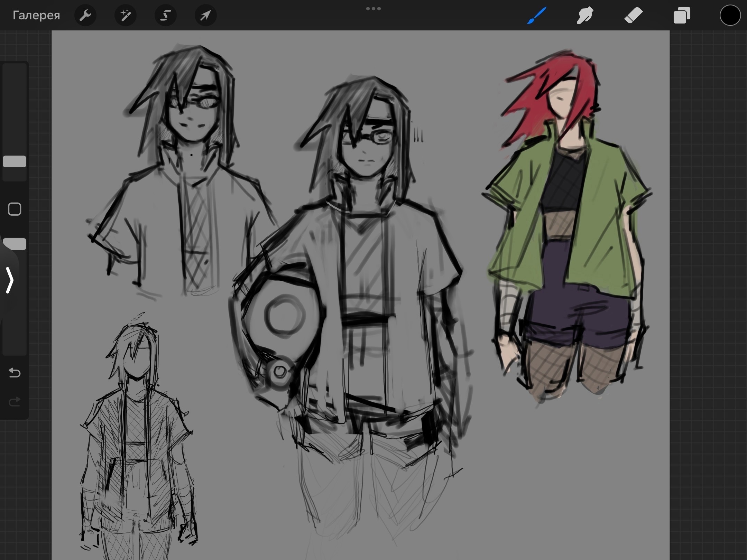Open the Actions wrench menu
Viewport: 747px width, 560px height.
coord(85,15)
